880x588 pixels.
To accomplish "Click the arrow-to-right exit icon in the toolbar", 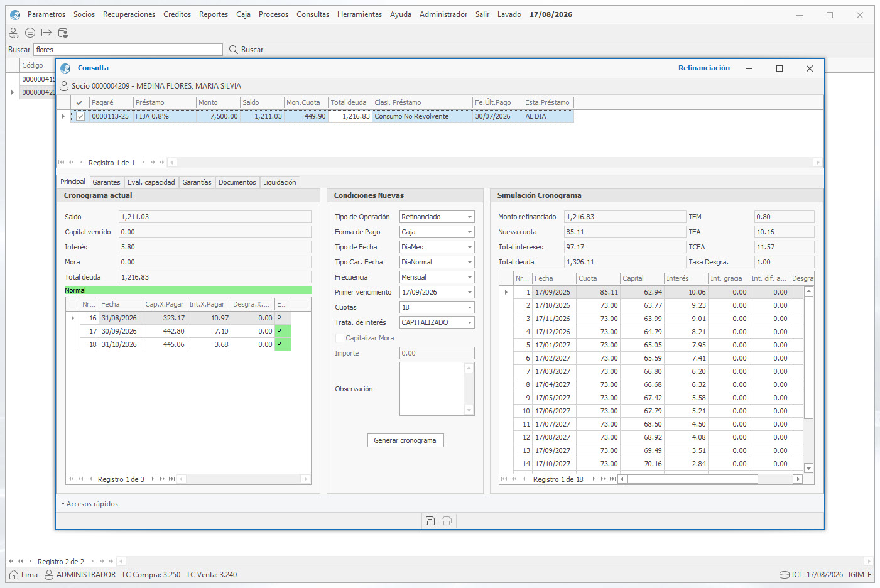I will (46, 33).
